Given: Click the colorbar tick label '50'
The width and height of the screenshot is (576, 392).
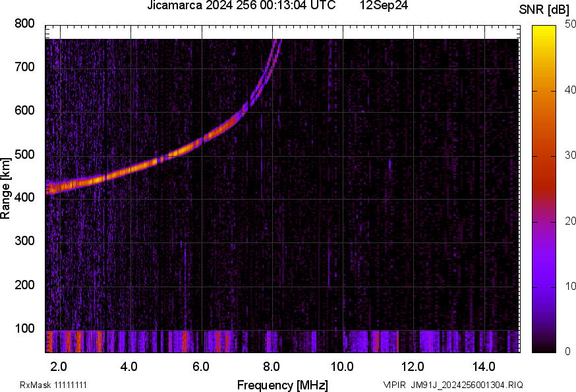Looking at the screenshot, I should pyautogui.click(x=570, y=24).
